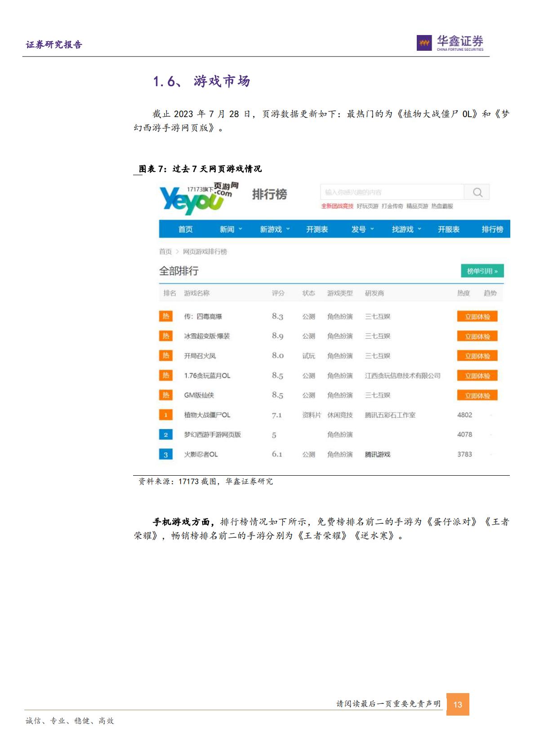Focus the search input box

[x=392, y=192]
